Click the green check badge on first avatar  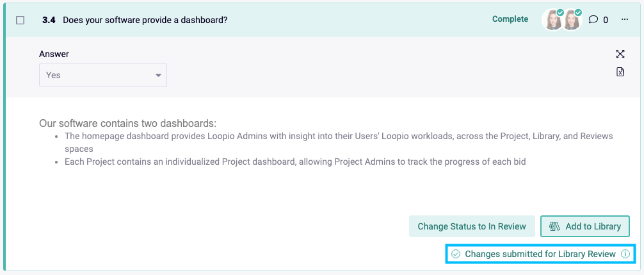tap(560, 13)
